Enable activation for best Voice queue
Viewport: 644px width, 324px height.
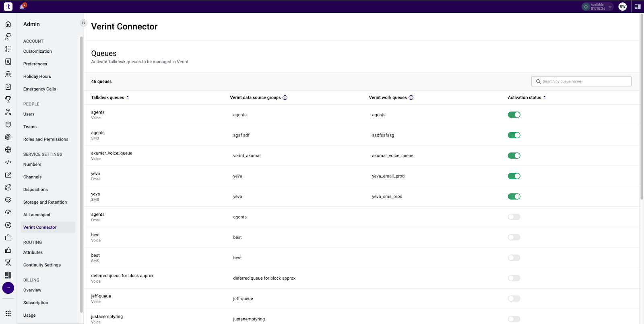[x=514, y=237]
